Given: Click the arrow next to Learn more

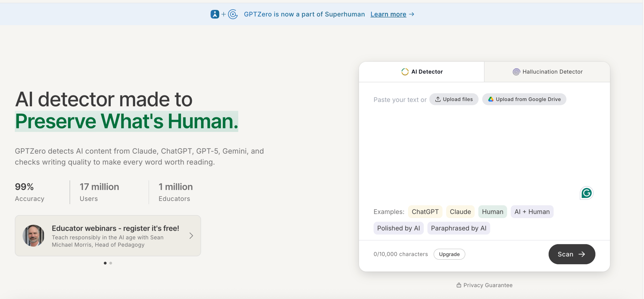Looking at the screenshot, I should pos(412,14).
